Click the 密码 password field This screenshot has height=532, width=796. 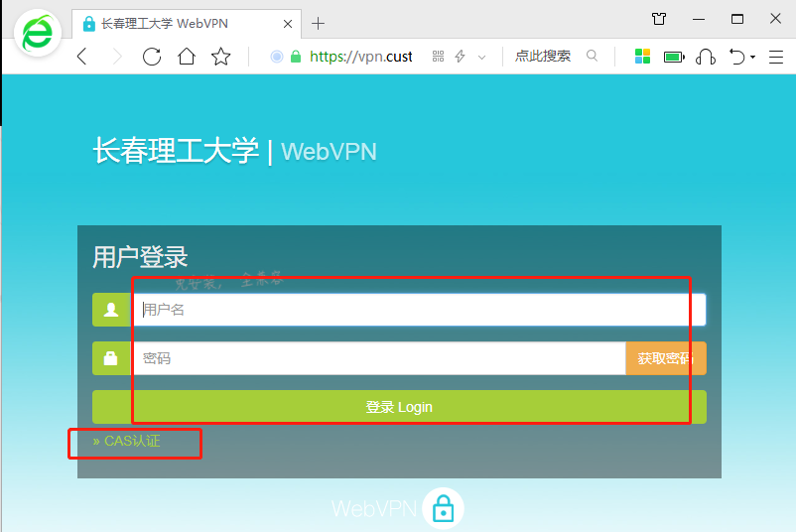(x=379, y=358)
